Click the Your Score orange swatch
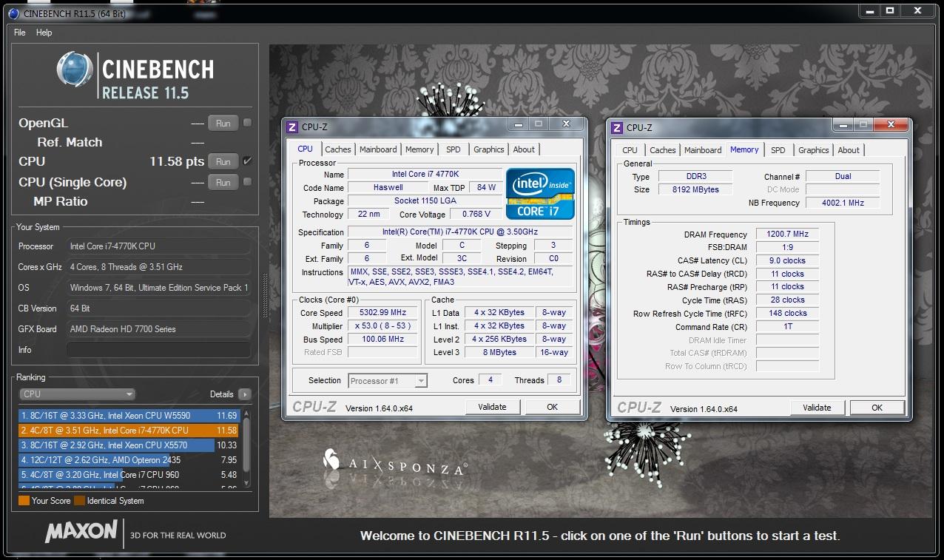Viewport: 944px width, 560px height. pos(24,501)
